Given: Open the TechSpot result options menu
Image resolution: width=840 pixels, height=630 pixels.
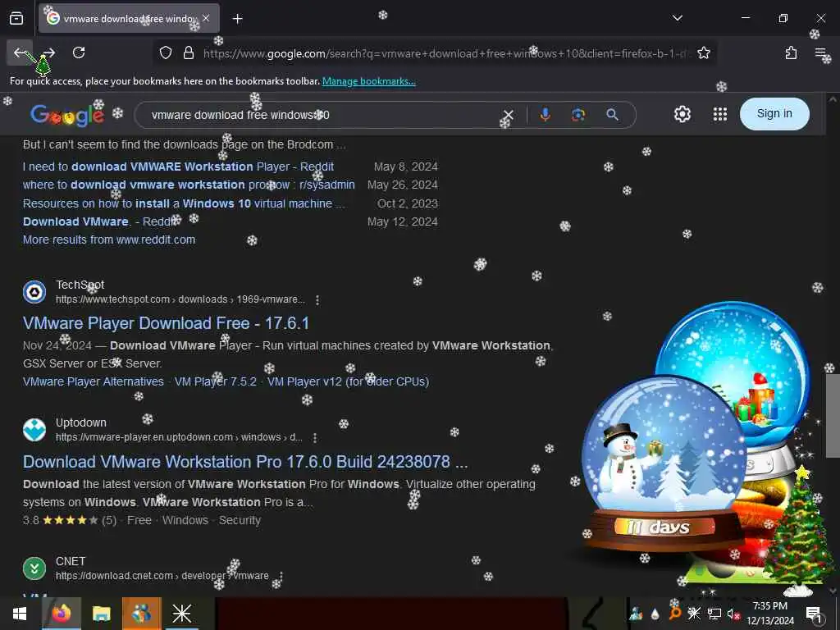Looking at the screenshot, I should 317,300.
